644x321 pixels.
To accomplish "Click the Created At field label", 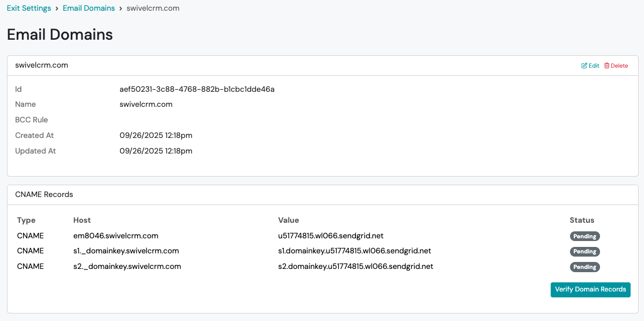I will [34, 135].
